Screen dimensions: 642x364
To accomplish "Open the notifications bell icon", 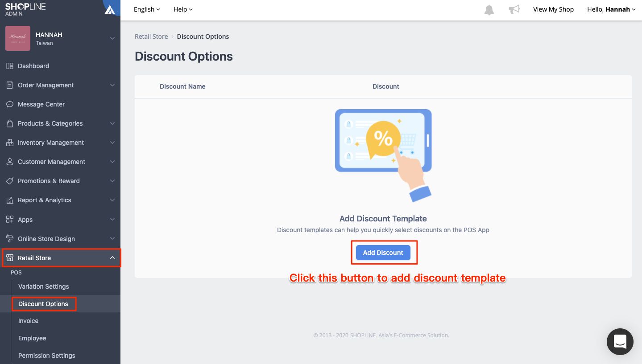I will pyautogui.click(x=489, y=9).
